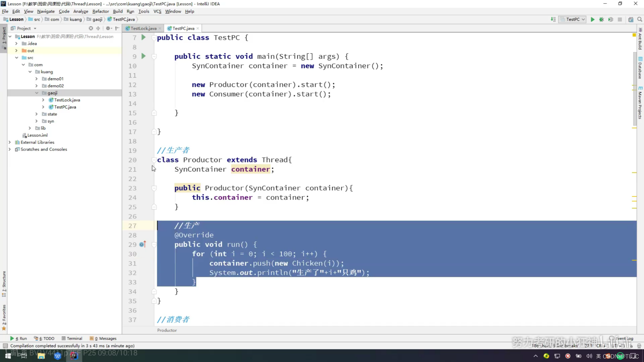Viewport: 644px width, 362px height.
Task: Collapse the gaoji package
Action: coord(36,93)
